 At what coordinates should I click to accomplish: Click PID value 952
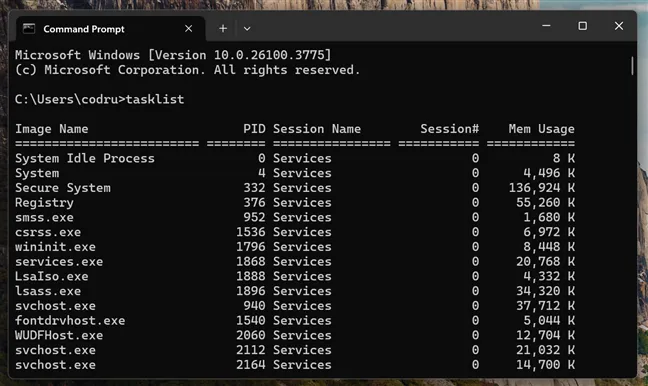click(254, 217)
